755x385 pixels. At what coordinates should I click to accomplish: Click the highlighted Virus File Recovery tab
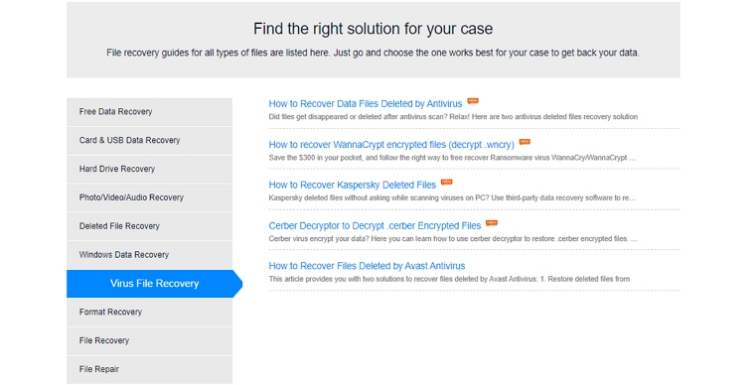(x=154, y=283)
